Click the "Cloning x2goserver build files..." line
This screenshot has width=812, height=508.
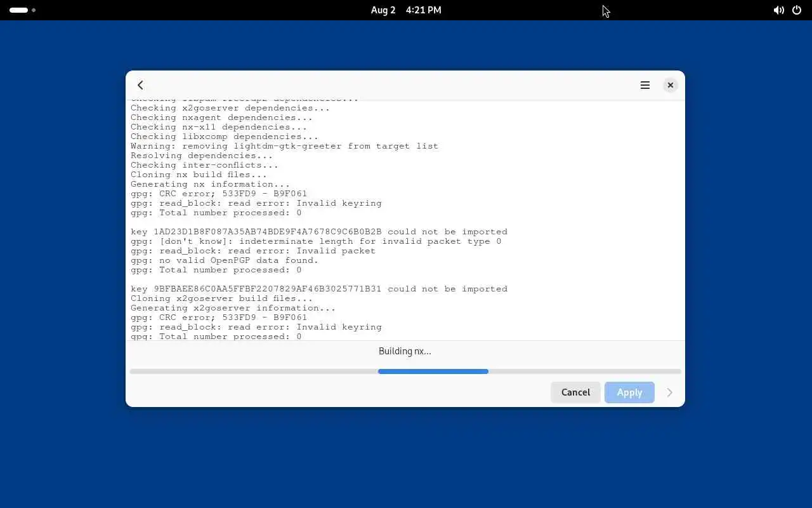coord(221,298)
